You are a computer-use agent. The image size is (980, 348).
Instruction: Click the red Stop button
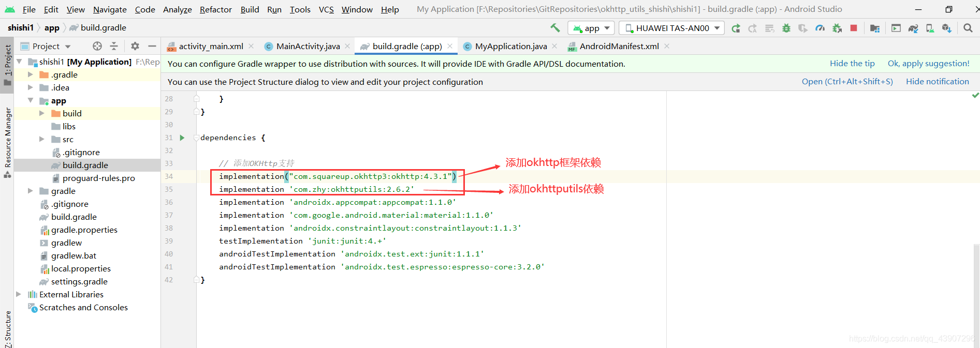[x=854, y=28]
